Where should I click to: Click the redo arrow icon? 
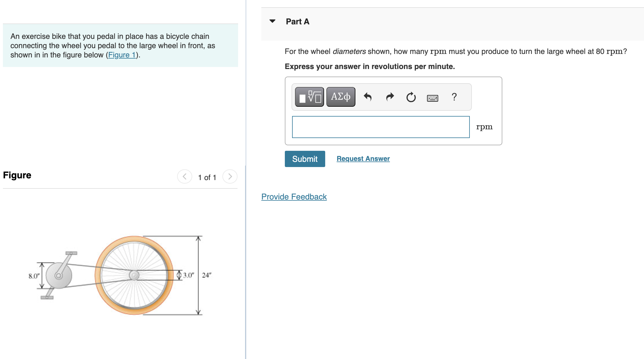(390, 97)
